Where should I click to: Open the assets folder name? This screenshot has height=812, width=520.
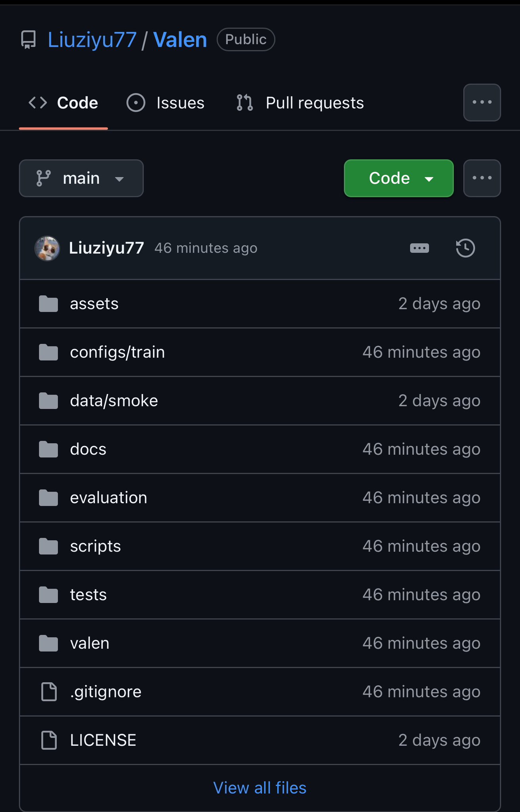tap(94, 304)
